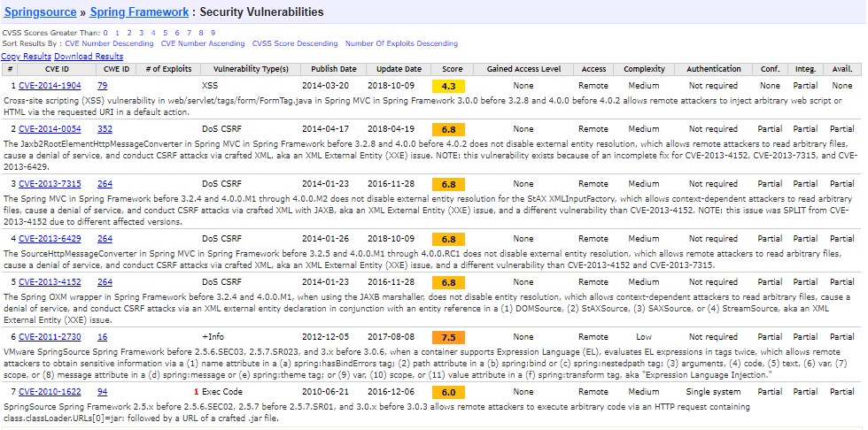Open CVE-2013-4152 details
Image resolution: width=868 pixels, height=430 pixels.
tap(50, 282)
